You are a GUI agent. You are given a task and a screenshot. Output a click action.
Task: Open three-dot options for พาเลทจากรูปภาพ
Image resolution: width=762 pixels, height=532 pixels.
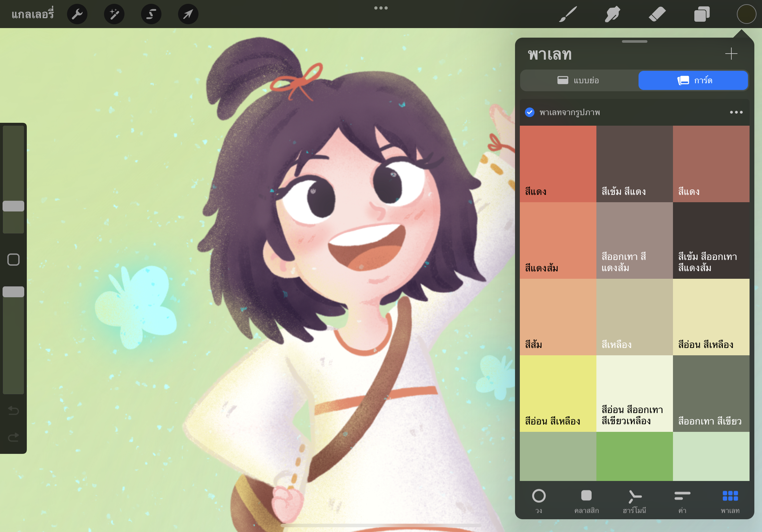736,112
